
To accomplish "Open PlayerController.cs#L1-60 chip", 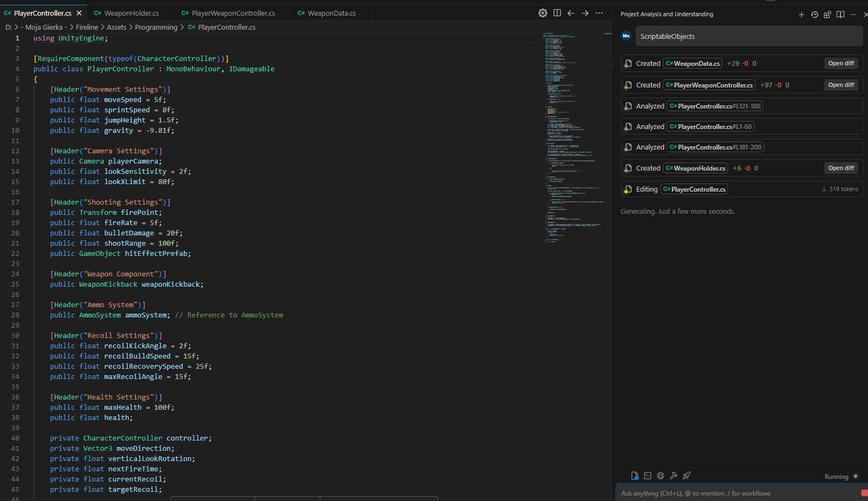I will pyautogui.click(x=710, y=127).
